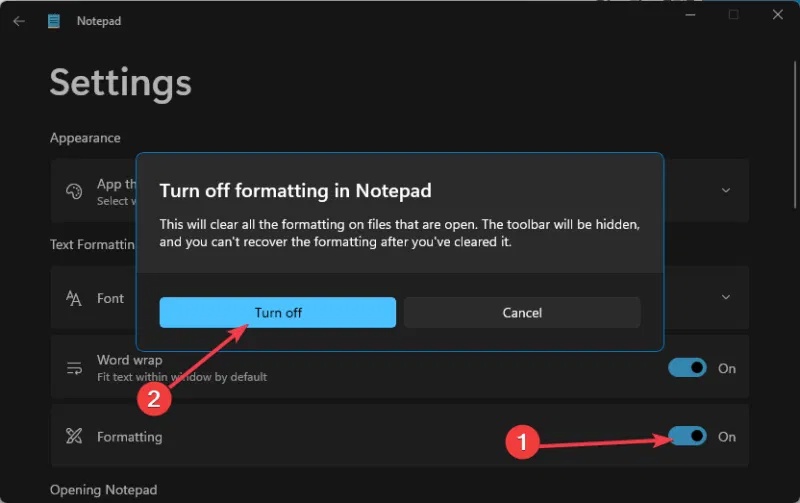Click the Settings page heading

(120, 82)
